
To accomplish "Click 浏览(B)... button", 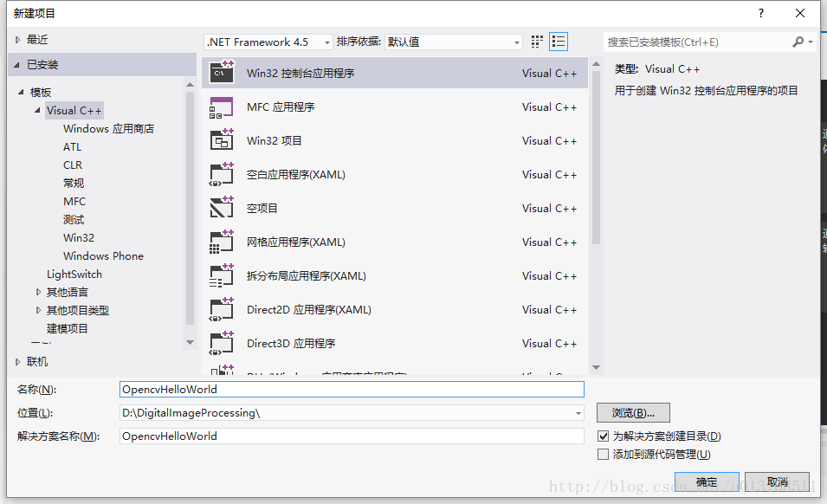I will point(633,413).
